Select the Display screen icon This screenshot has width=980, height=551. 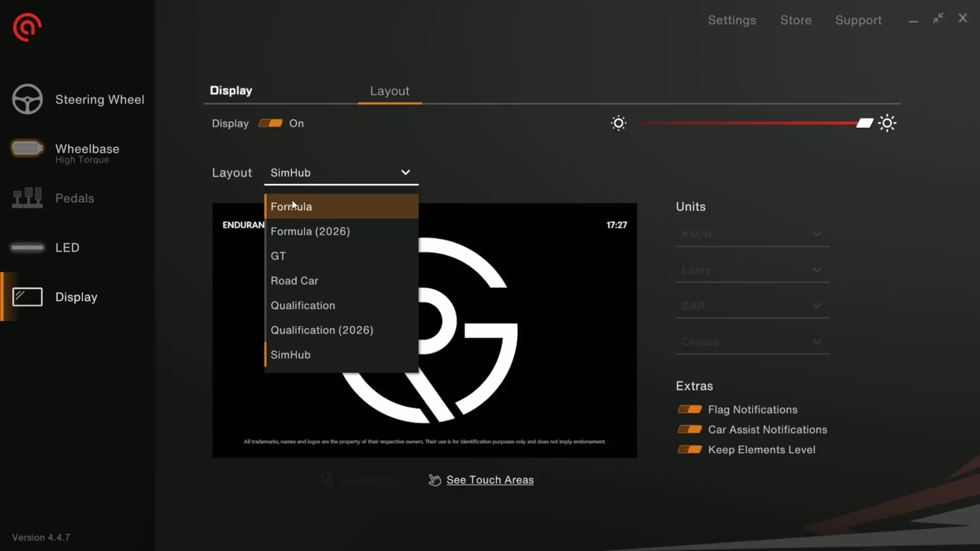coord(27,297)
